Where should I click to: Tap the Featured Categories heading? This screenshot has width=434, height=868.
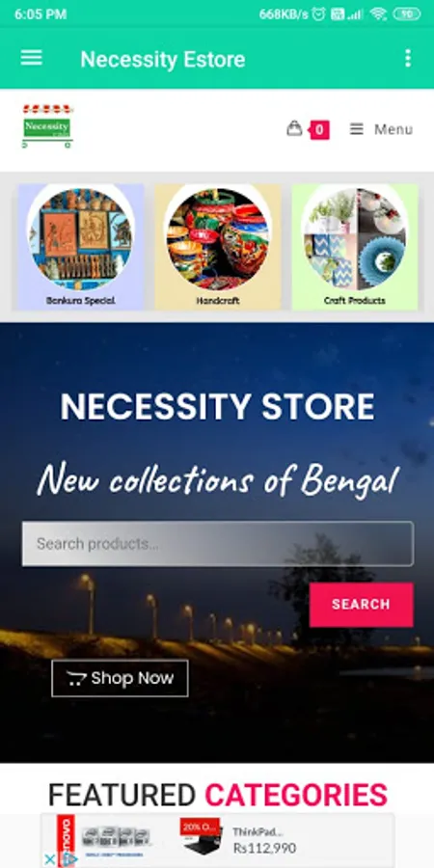pos(218,795)
